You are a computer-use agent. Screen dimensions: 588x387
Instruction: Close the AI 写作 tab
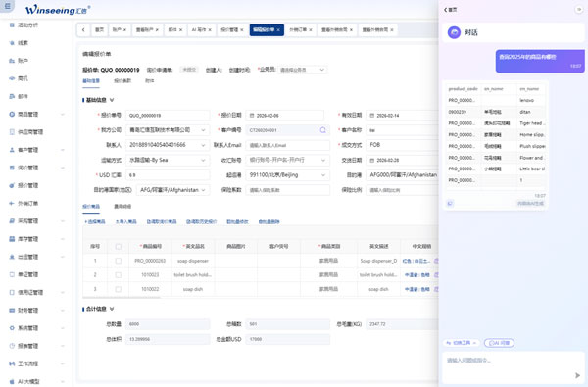pos(210,30)
